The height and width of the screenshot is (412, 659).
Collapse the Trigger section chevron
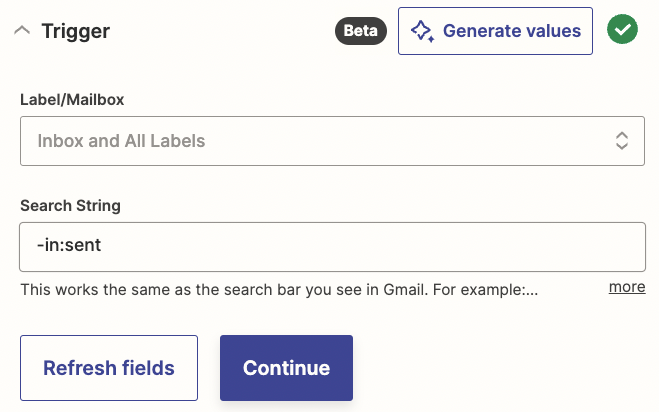(21, 31)
